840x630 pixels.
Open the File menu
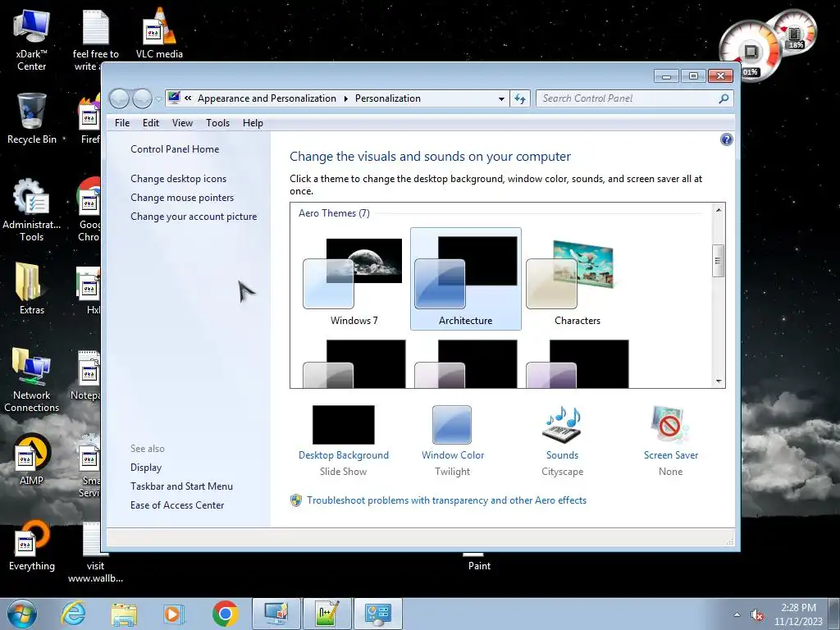coord(122,123)
